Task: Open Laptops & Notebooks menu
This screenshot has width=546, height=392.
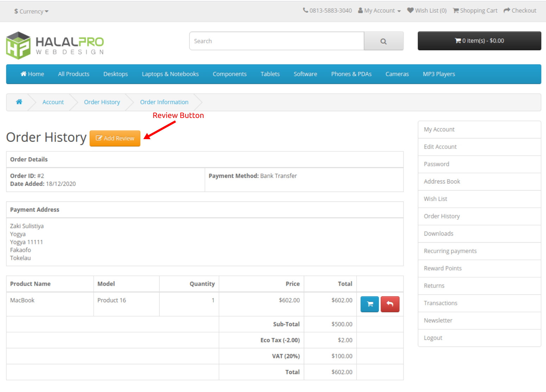Action: coord(170,74)
